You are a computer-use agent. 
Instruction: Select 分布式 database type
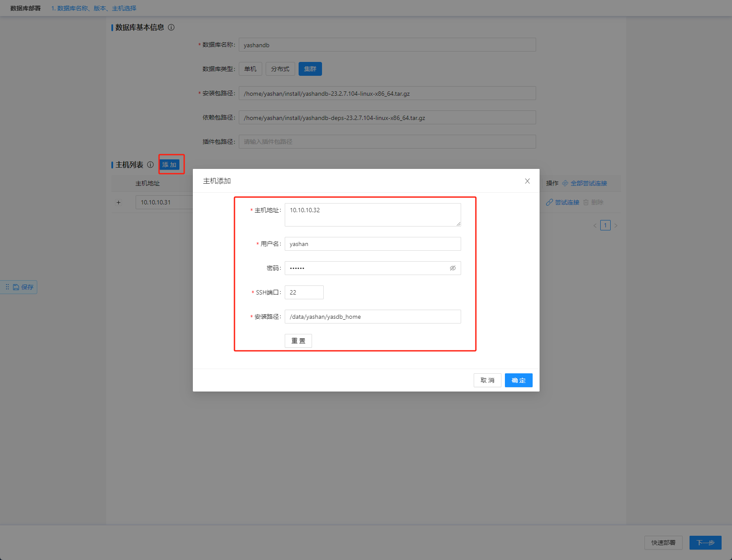pos(280,69)
